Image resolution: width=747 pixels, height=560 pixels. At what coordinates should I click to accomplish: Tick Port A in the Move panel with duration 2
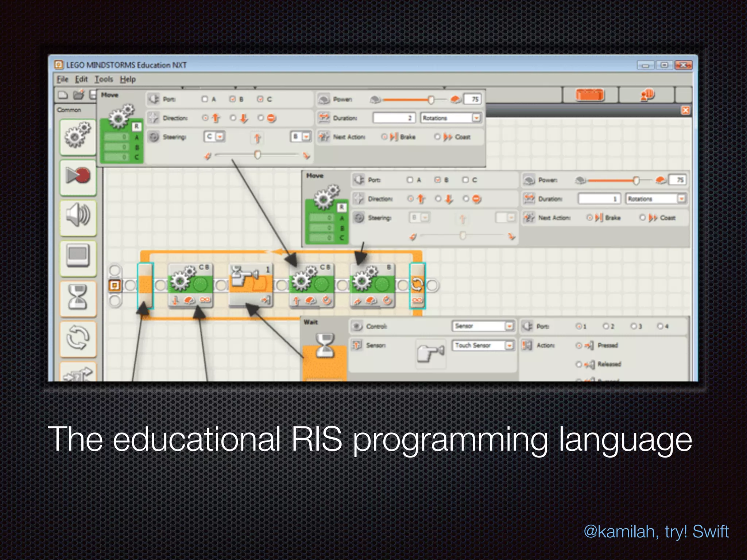tap(205, 99)
